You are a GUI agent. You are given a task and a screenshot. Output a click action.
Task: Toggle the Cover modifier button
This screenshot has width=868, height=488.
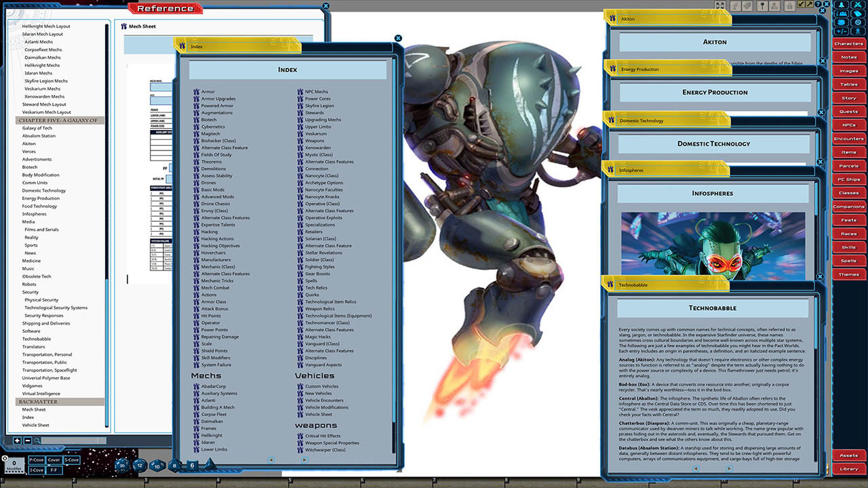54,460
